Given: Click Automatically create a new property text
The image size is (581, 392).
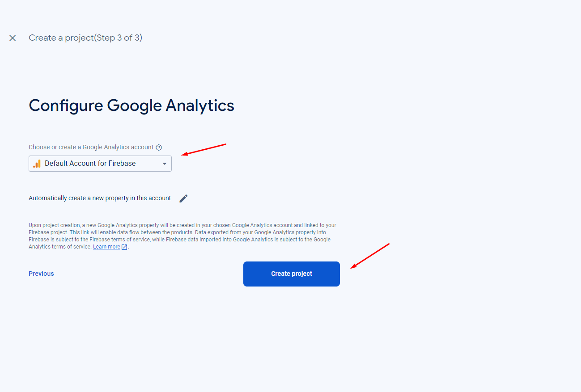Looking at the screenshot, I should click(100, 198).
